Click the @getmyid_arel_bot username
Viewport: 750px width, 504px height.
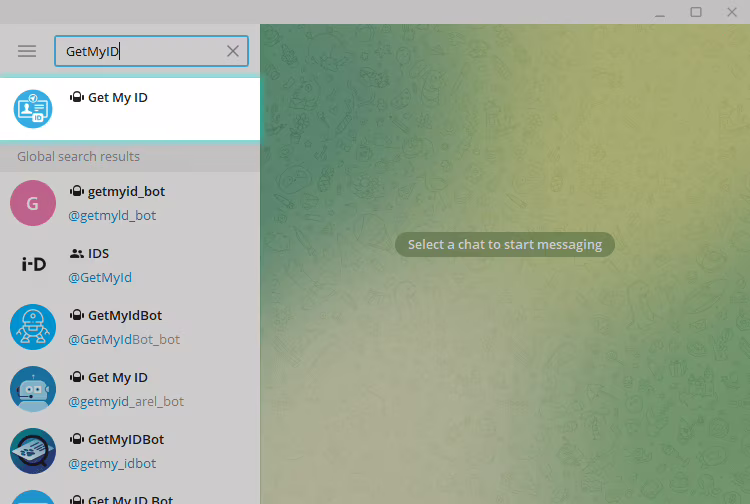126,401
